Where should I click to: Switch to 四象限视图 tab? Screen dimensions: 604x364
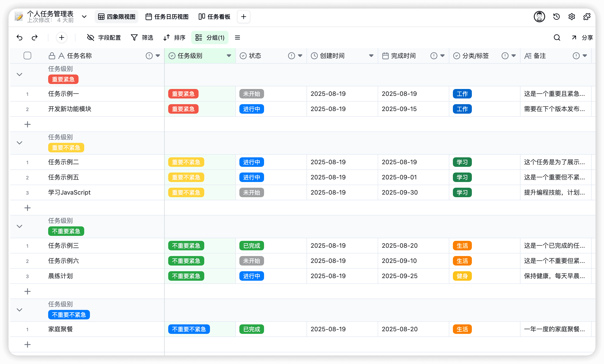117,17
